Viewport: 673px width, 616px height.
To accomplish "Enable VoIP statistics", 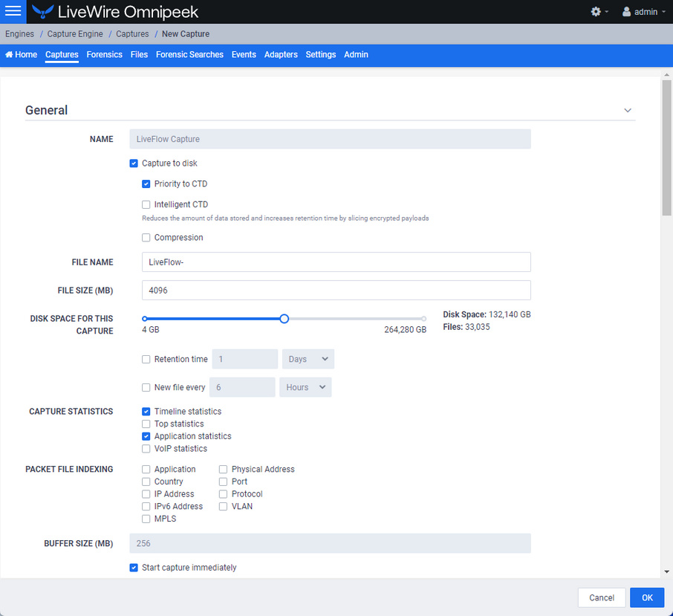I will coord(146,449).
